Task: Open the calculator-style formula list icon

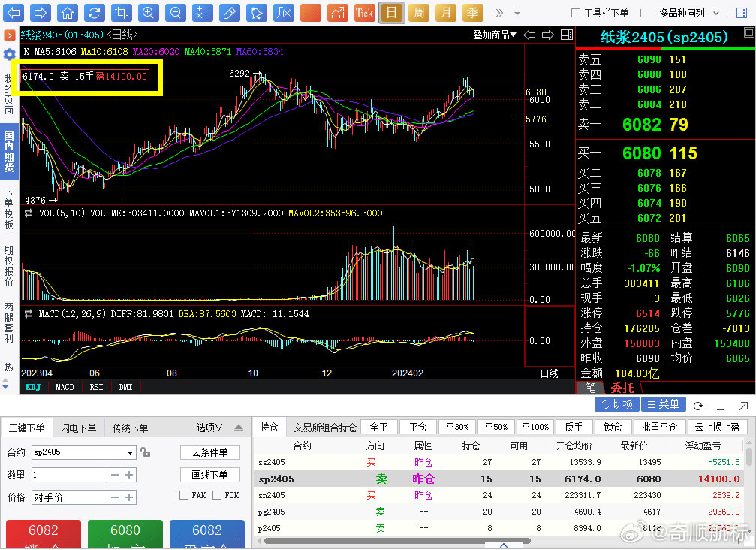Action: (x=203, y=13)
